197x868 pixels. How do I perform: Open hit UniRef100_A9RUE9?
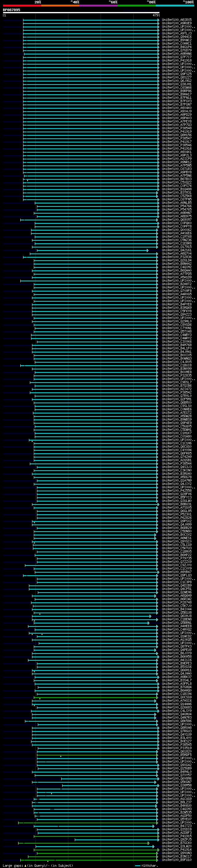pos(176,23)
